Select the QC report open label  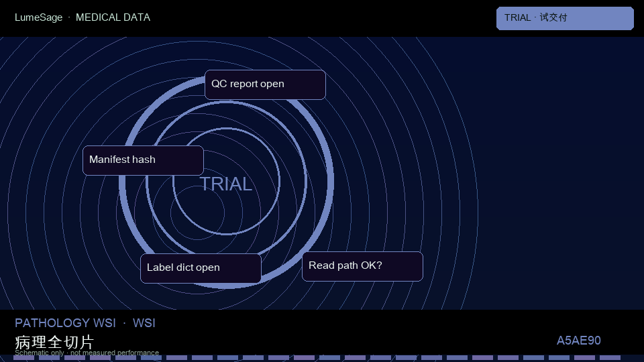coord(265,84)
